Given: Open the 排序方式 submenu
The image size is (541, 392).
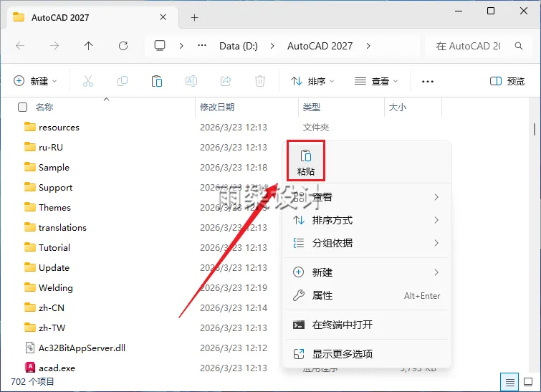Looking at the screenshot, I should coord(366,220).
